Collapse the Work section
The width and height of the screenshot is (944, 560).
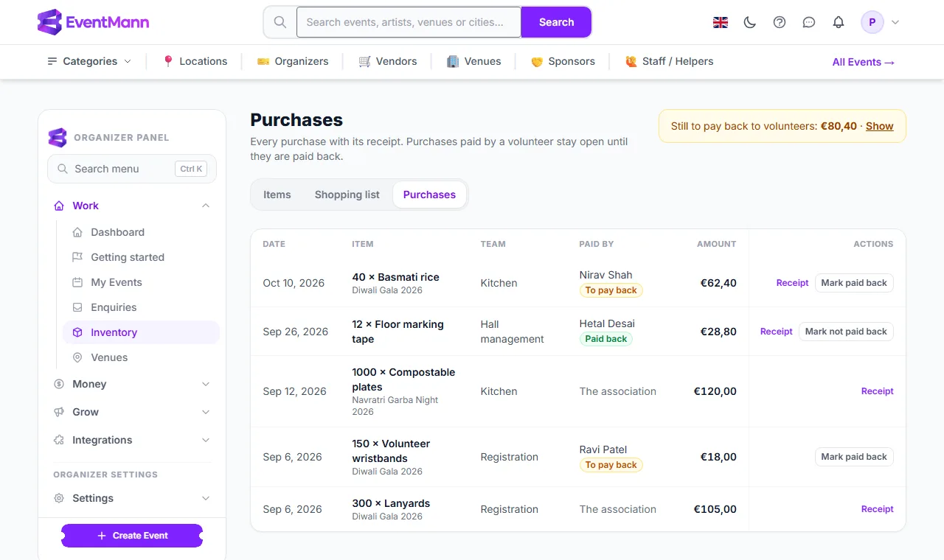[x=132, y=206]
